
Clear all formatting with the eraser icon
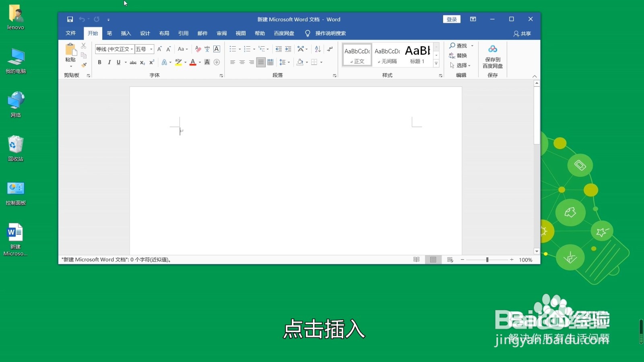click(x=198, y=49)
